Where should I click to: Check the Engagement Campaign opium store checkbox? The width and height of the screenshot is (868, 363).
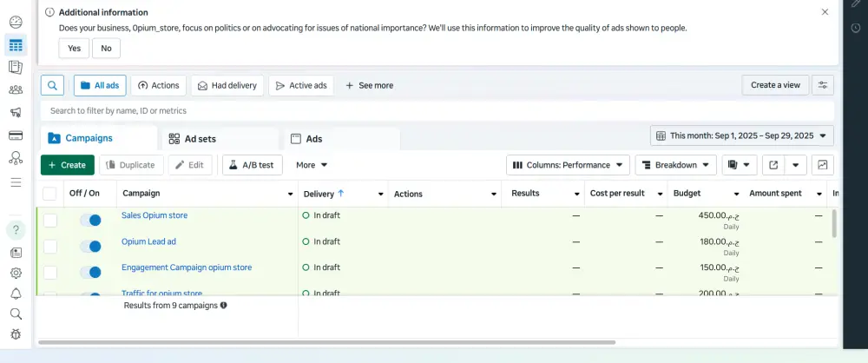(x=50, y=273)
